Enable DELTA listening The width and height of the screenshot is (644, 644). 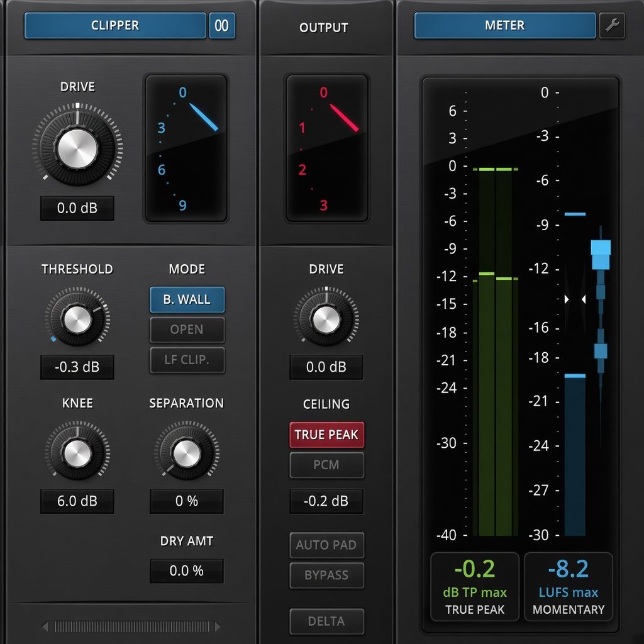326,621
